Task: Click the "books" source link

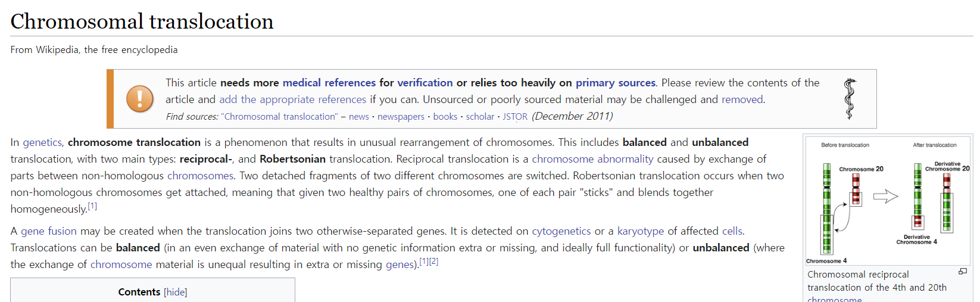Action: point(445,117)
